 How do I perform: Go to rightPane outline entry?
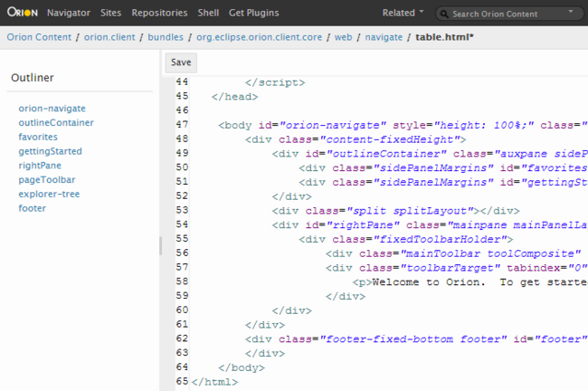tap(40, 166)
